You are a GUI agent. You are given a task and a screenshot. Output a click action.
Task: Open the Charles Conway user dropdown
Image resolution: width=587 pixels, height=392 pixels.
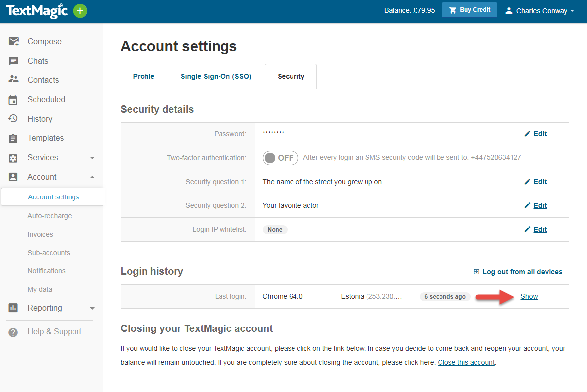[x=539, y=11]
